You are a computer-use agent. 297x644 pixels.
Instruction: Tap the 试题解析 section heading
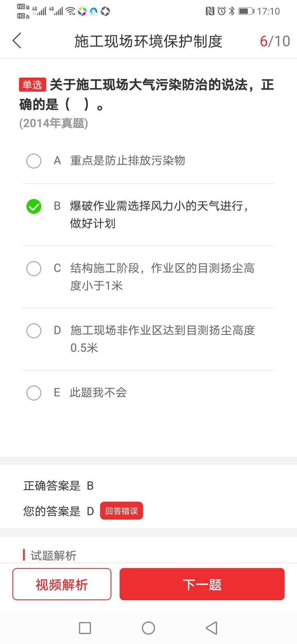(53, 555)
